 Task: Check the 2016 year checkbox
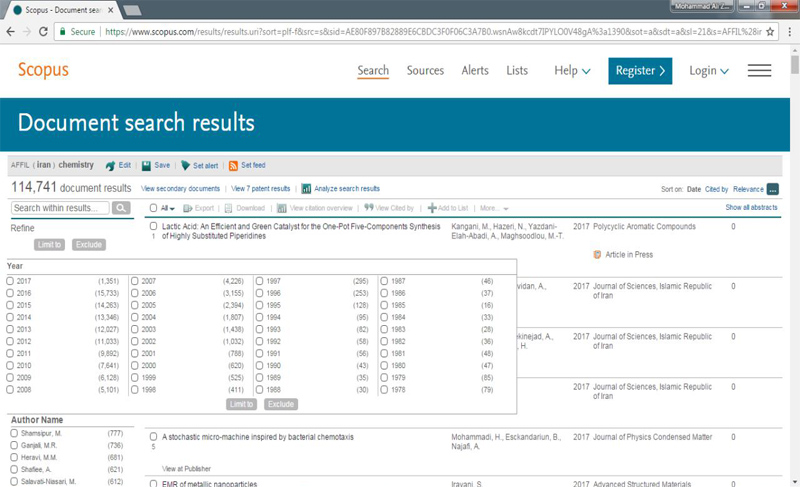[x=10, y=293]
